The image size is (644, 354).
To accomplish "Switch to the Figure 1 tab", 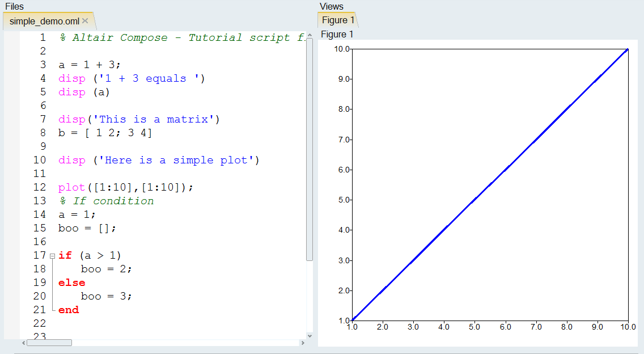I will click(338, 20).
